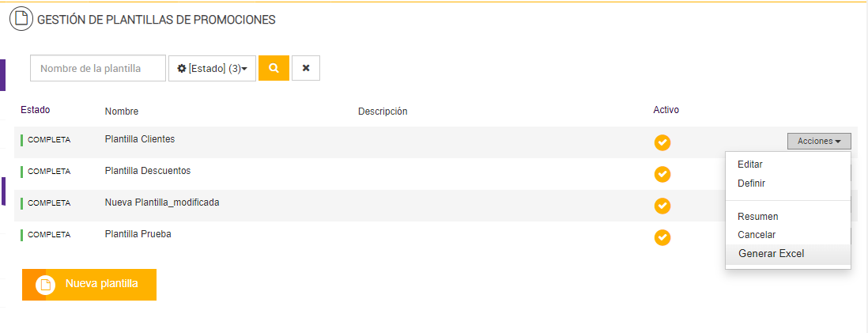Choose Cancelar in the actions menu
The image size is (868, 333).
[757, 235]
